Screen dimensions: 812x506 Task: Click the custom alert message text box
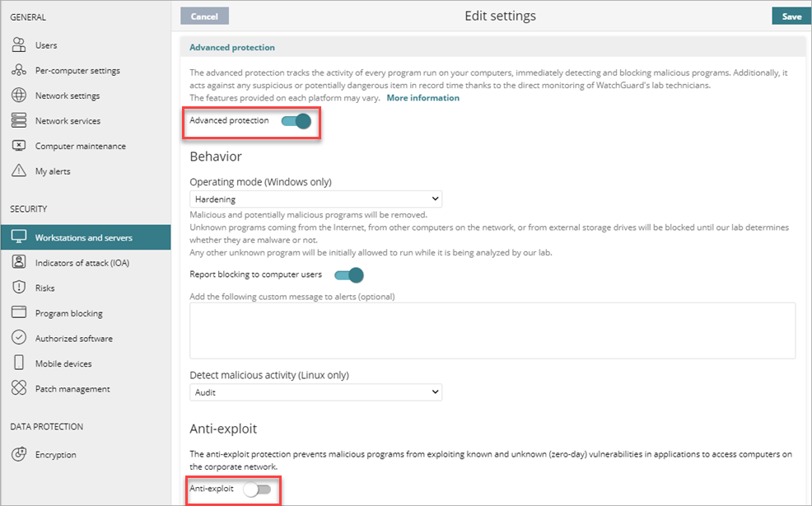coord(492,330)
